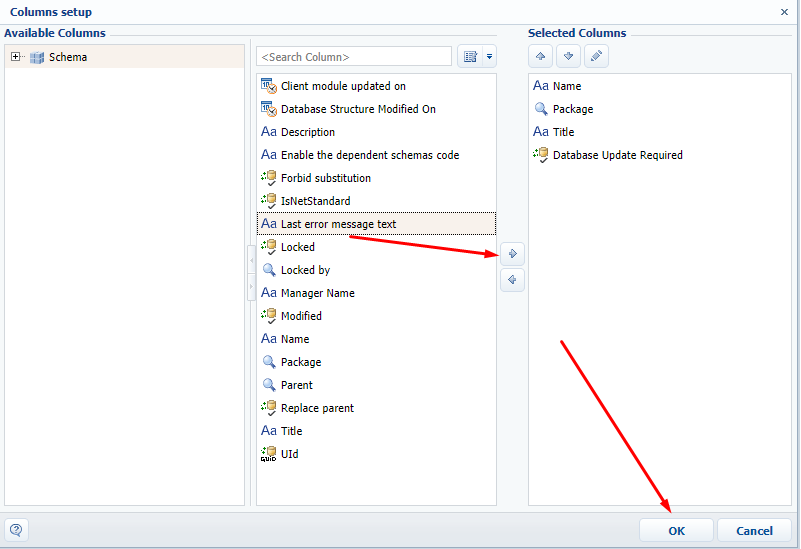Collapse the left panel via splitter arrow
This screenshot has width=801, height=549.
pyautogui.click(x=251, y=260)
